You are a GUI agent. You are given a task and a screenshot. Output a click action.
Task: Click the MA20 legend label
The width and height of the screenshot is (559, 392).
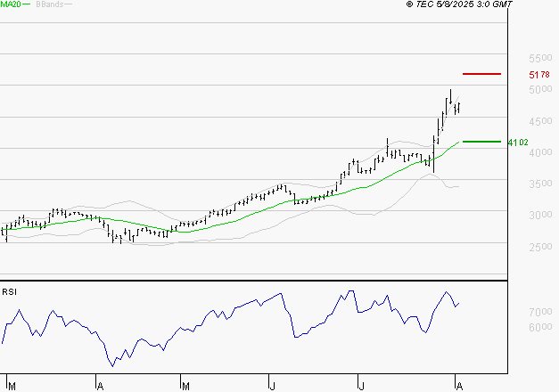(x=10, y=5)
